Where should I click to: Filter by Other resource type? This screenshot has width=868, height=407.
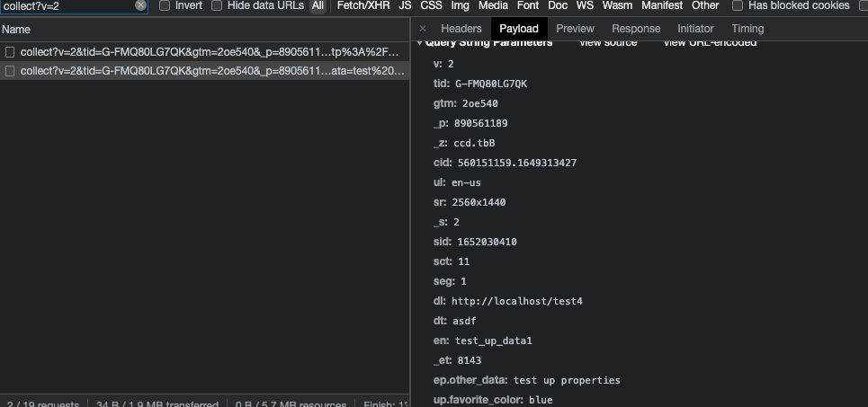(x=705, y=5)
